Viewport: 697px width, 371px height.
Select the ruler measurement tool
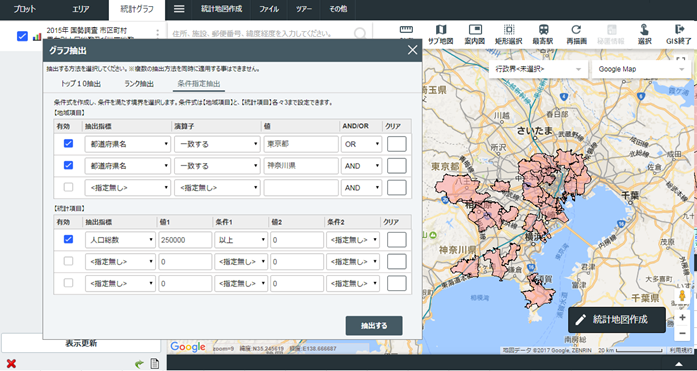[406, 30]
